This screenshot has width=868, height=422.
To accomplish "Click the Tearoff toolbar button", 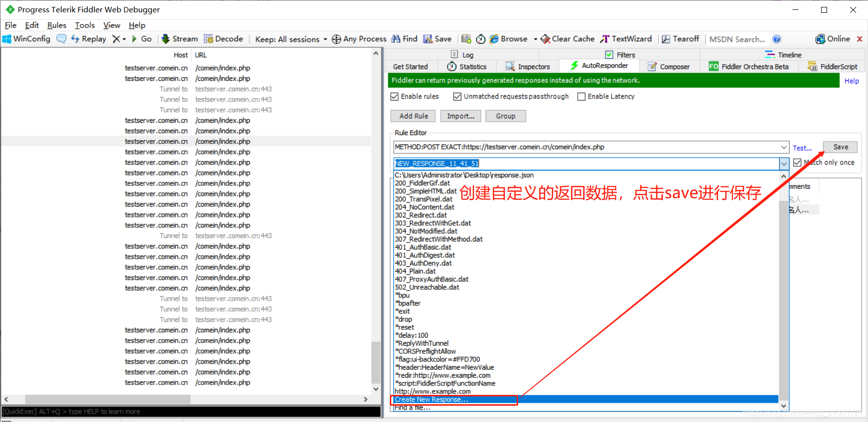I will click(680, 39).
